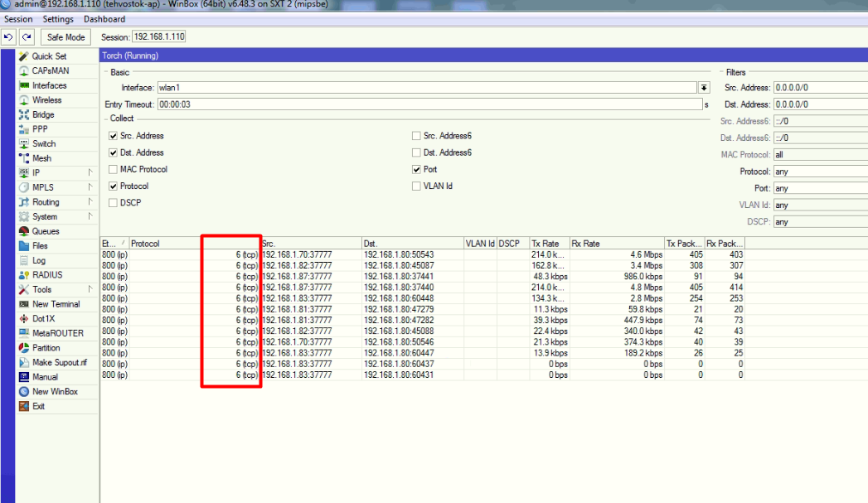Expand the IP submenu in sidebar
This screenshot has width=868, height=503.
(24, 173)
